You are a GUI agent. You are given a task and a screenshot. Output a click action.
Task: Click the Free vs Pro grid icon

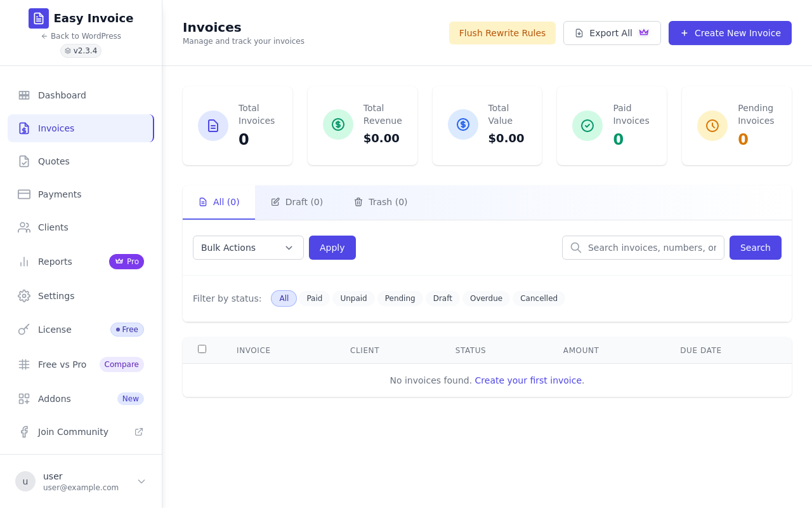pos(24,364)
